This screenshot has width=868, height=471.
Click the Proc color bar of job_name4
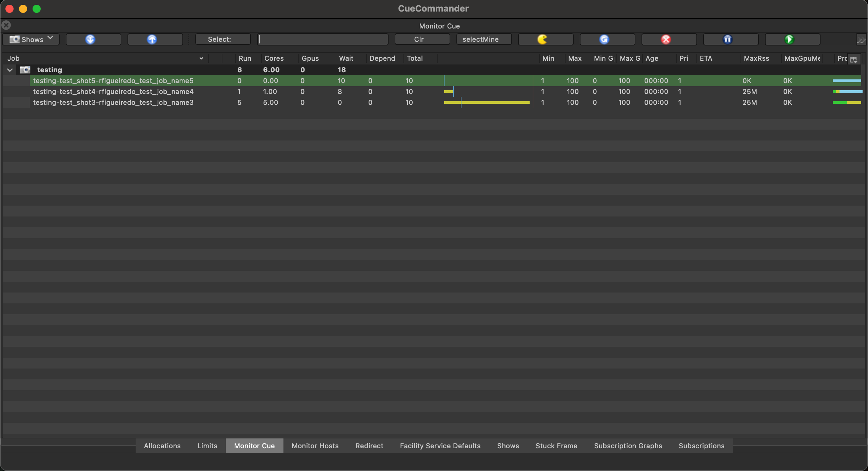tap(847, 92)
